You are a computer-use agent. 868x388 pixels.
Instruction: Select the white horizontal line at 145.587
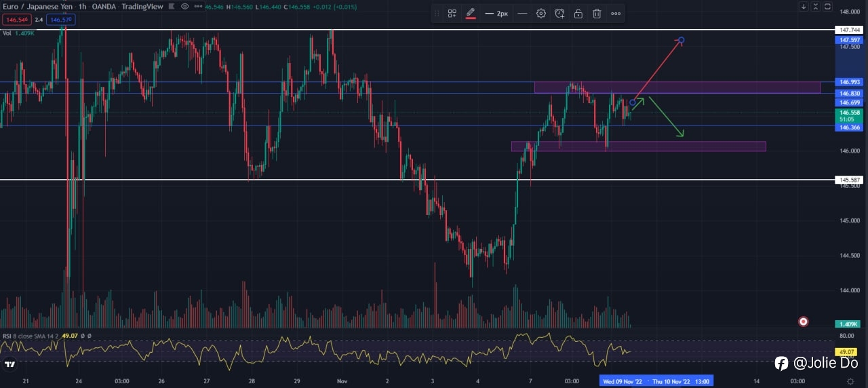coord(417,180)
